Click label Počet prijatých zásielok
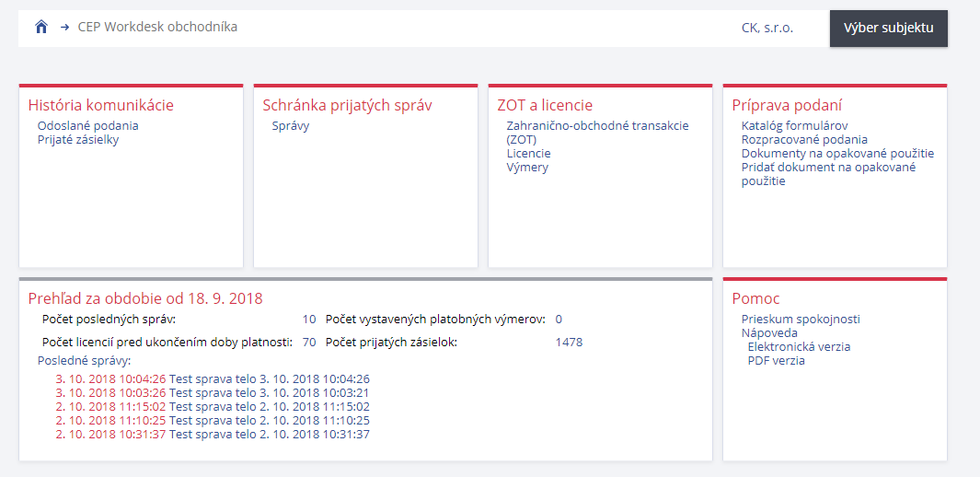The height and width of the screenshot is (477, 980). coord(391,342)
